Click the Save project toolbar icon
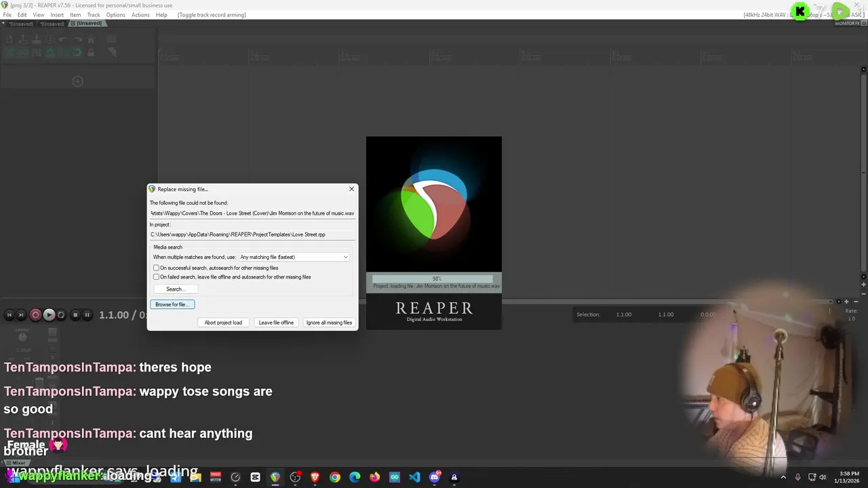Image resolution: width=868 pixels, height=488 pixels. tap(37, 39)
